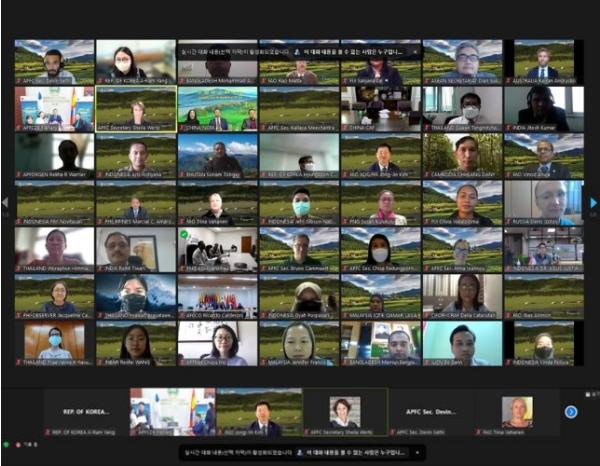This screenshot has width=600, height=466.
Task: Select the INDIA Akvit Kumar video tile
Action: tap(543, 108)
